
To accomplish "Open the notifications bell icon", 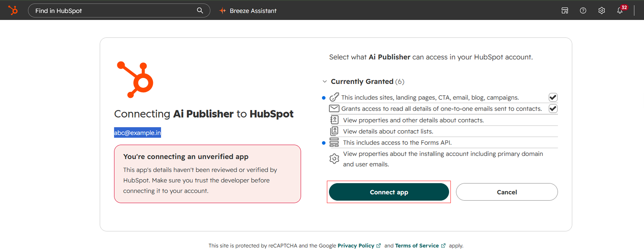I will [x=619, y=11].
